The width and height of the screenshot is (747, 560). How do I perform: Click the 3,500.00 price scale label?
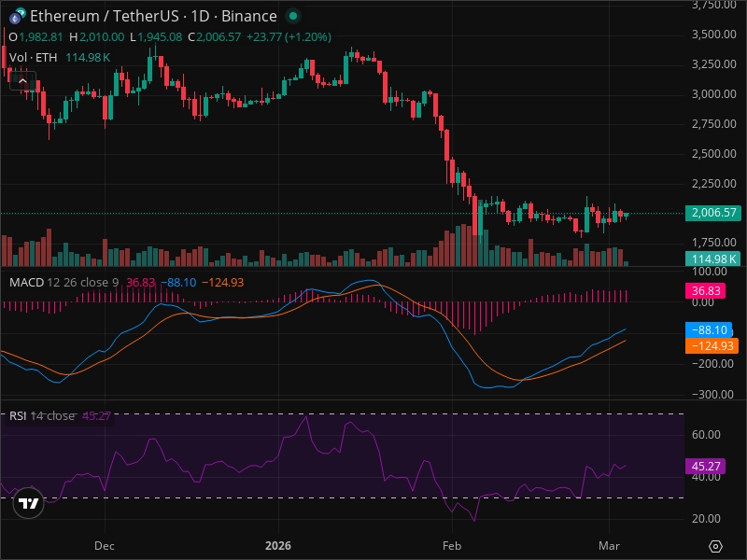pyautogui.click(x=714, y=35)
